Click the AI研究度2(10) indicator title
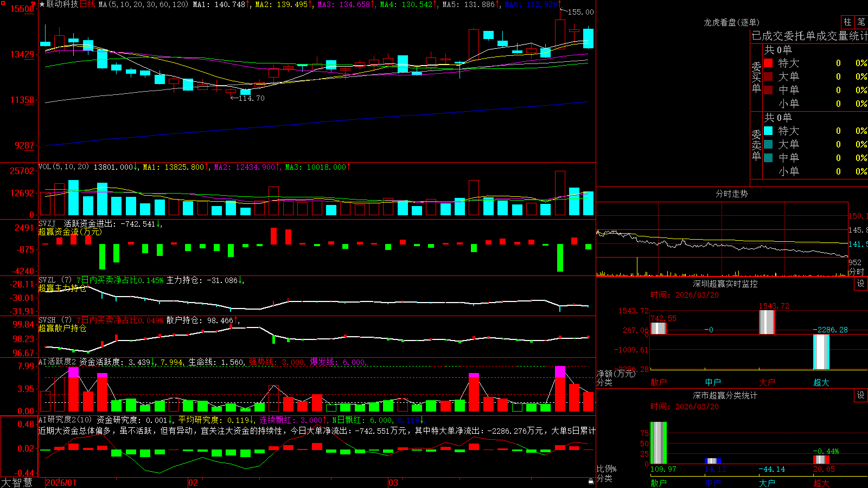868x488 pixels. (x=66, y=420)
